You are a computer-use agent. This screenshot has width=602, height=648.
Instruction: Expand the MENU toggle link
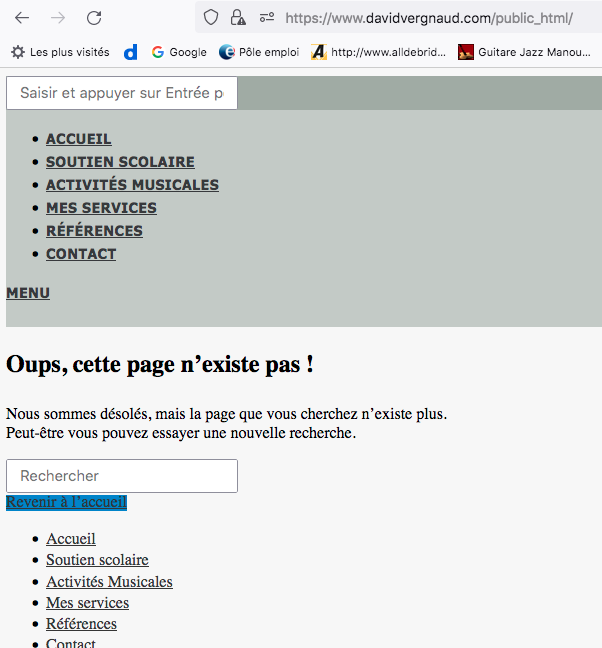point(28,293)
